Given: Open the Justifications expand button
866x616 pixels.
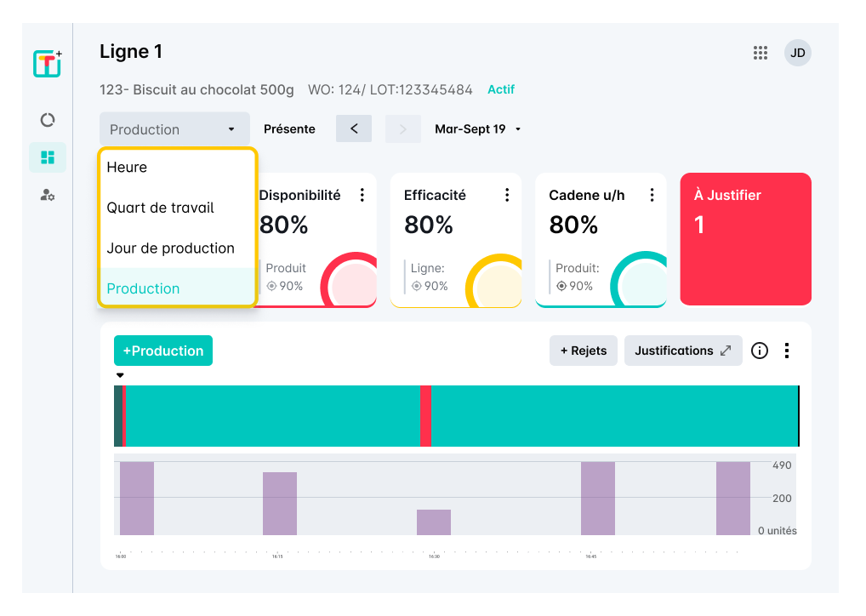Looking at the screenshot, I should [x=683, y=351].
